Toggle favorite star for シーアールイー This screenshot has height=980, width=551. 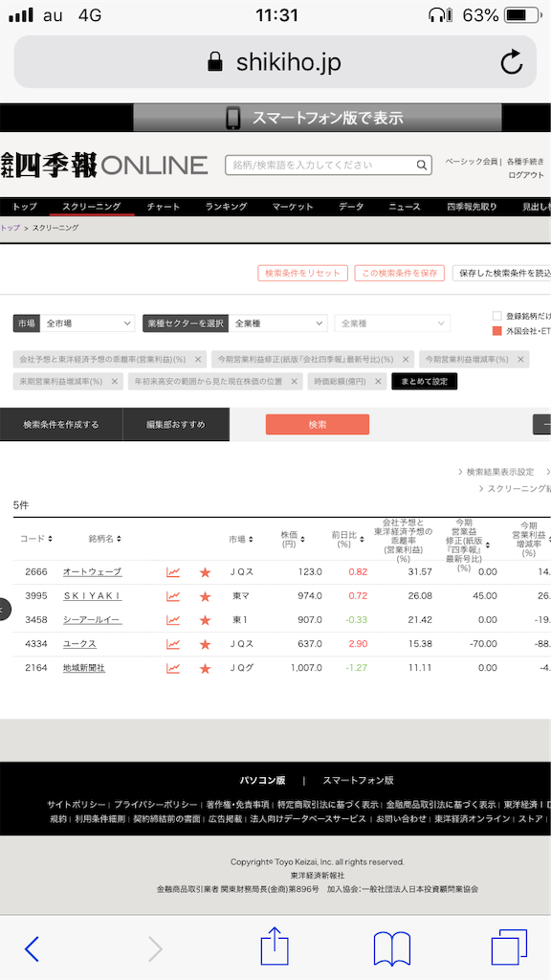coord(205,619)
